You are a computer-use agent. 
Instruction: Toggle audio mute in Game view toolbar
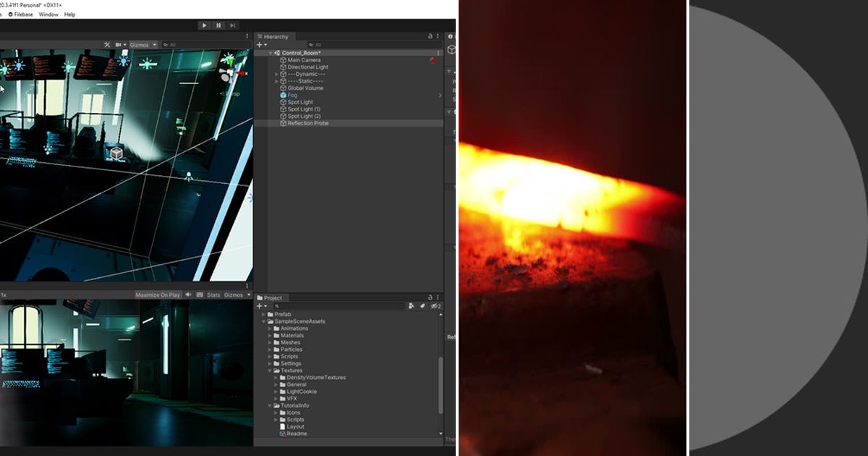coord(188,295)
